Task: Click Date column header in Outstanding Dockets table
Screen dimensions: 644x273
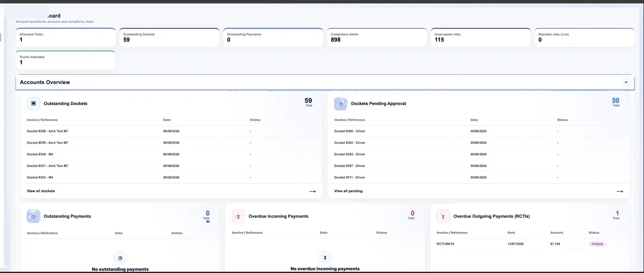Action: click(167, 120)
